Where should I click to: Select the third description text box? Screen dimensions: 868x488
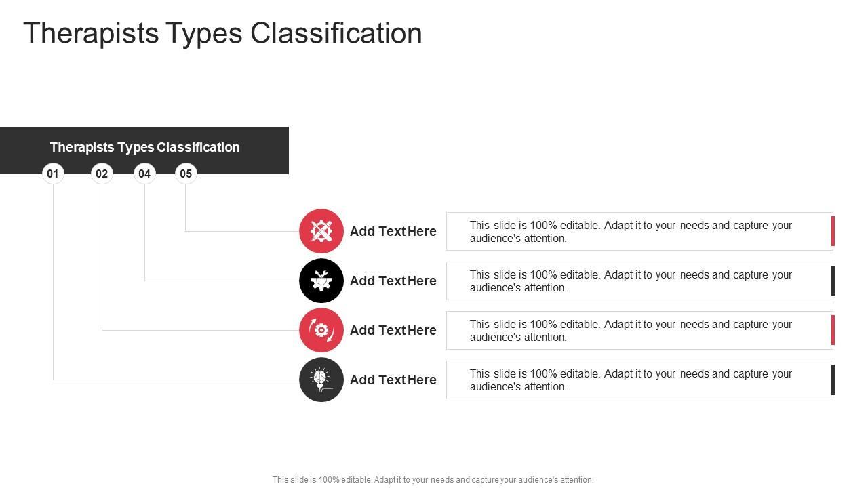[x=631, y=331]
